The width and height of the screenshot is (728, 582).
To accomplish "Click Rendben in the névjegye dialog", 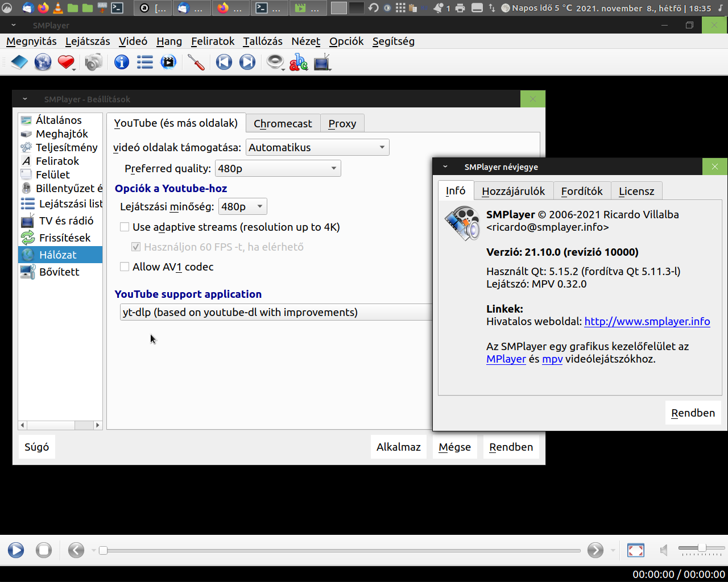I will [x=693, y=413].
